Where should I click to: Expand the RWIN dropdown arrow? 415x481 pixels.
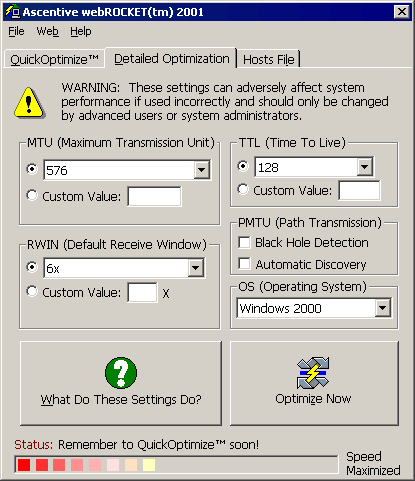pos(196,267)
